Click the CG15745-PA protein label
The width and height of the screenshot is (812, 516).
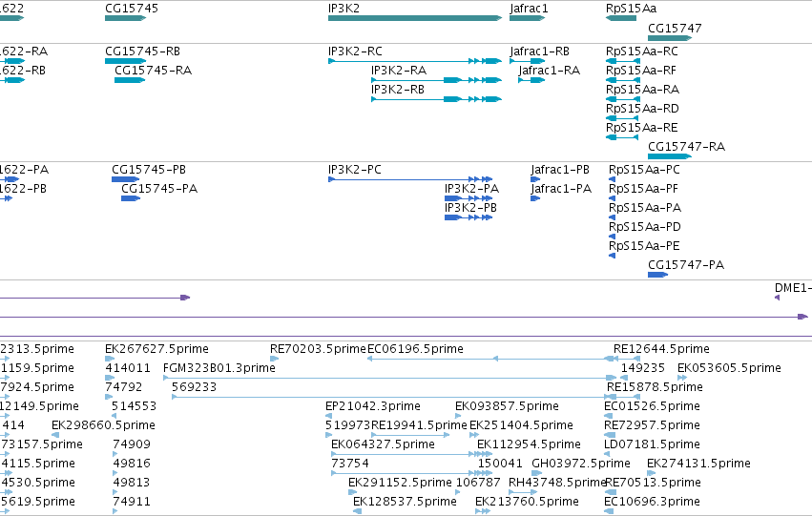pos(159,189)
